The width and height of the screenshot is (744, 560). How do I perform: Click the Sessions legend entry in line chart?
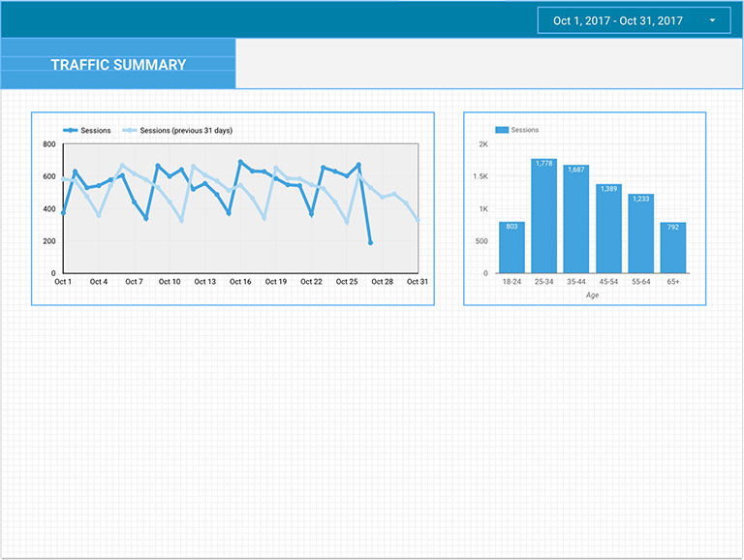[87, 130]
